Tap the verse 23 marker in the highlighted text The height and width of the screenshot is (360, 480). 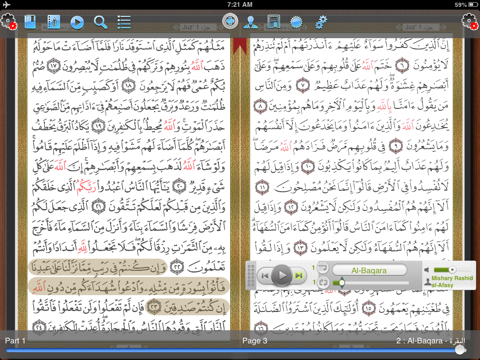point(154,307)
